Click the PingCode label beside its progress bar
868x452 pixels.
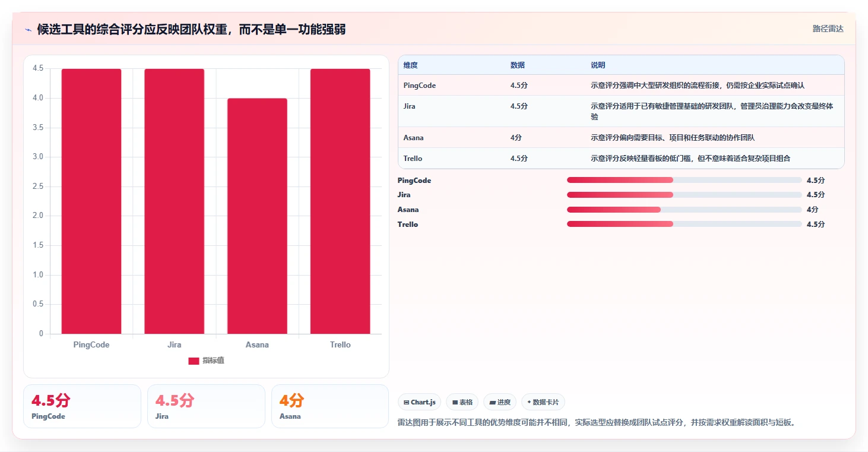coord(414,181)
